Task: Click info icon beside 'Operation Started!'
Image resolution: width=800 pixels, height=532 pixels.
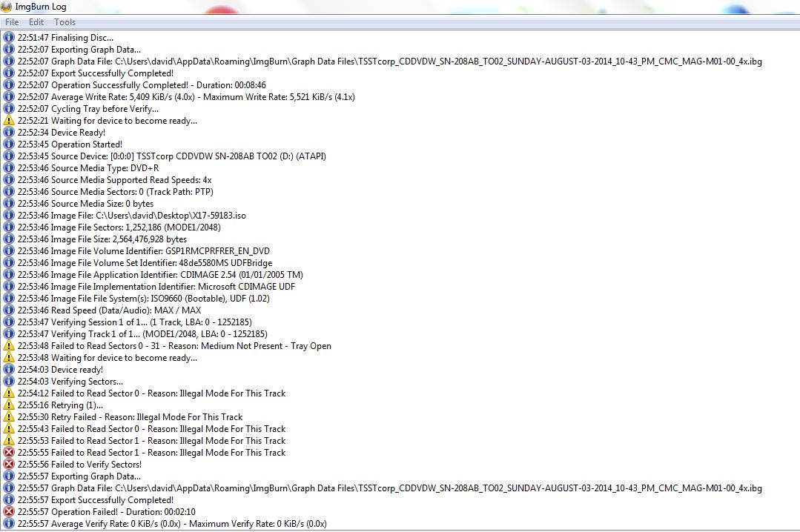Action: [9, 144]
